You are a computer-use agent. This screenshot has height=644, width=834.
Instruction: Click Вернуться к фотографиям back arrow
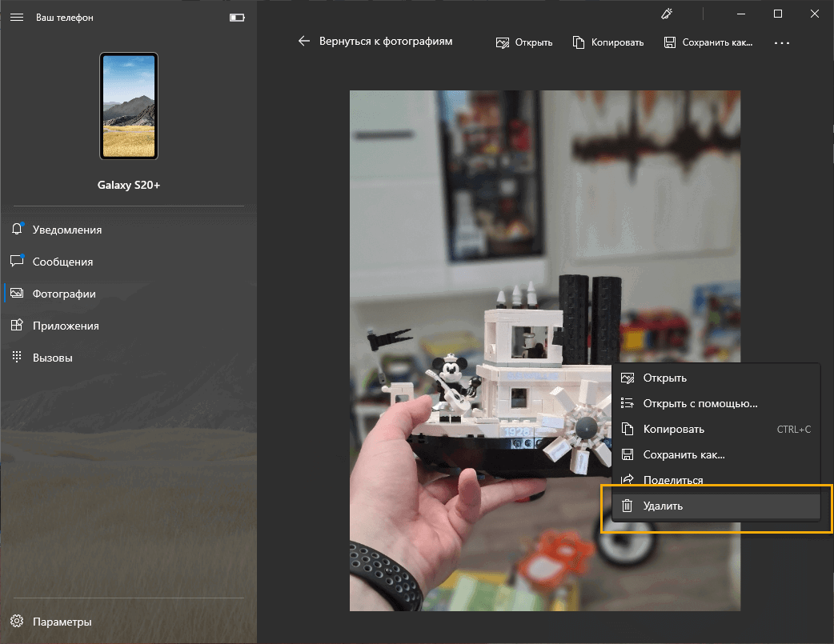(x=304, y=41)
